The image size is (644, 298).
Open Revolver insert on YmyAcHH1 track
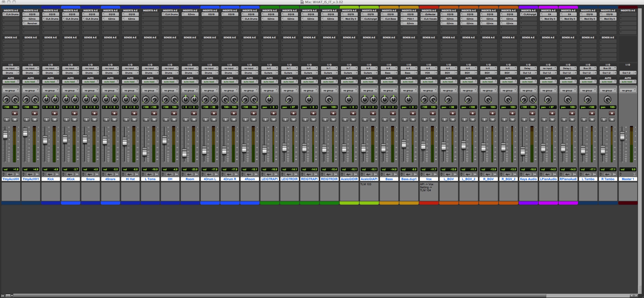(x=32, y=23)
